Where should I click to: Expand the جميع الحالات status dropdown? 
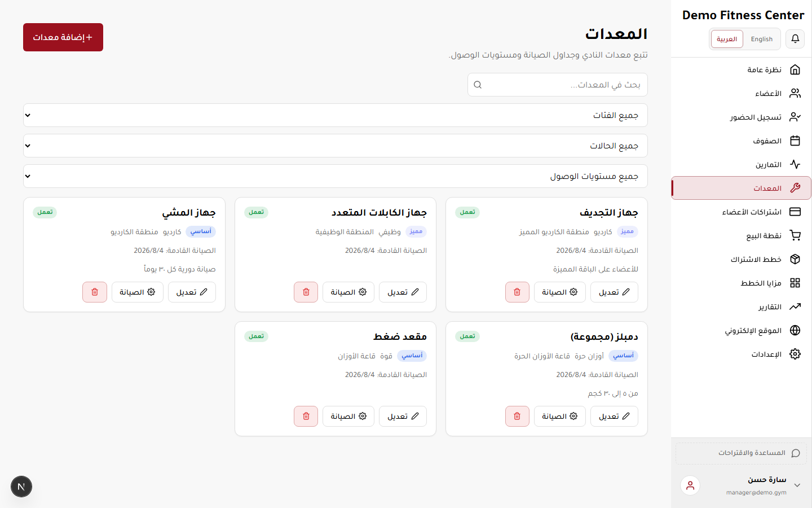point(336,146)
